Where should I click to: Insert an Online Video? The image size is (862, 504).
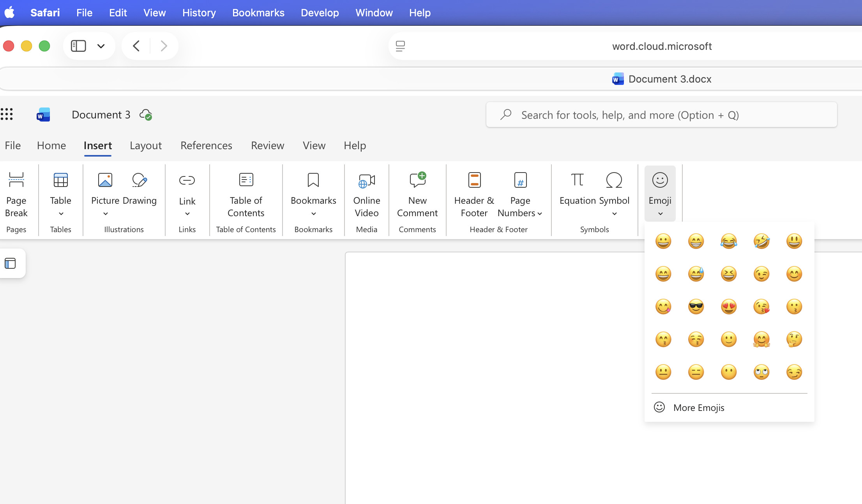point(366,195)
